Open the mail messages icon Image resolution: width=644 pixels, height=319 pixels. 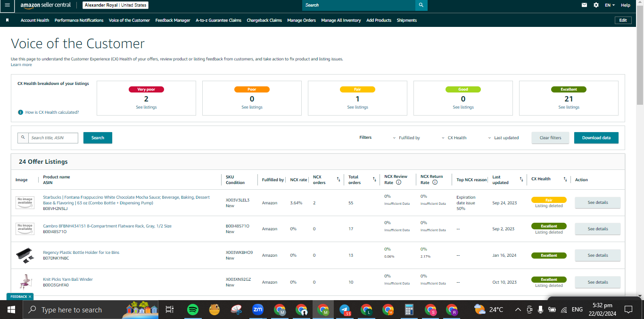585,5
